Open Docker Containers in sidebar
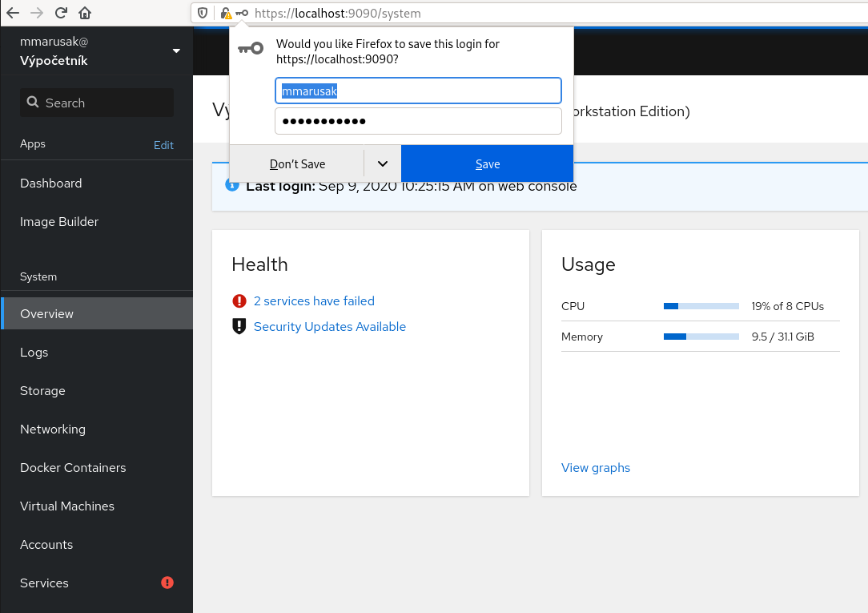 [x=97, y=467]
